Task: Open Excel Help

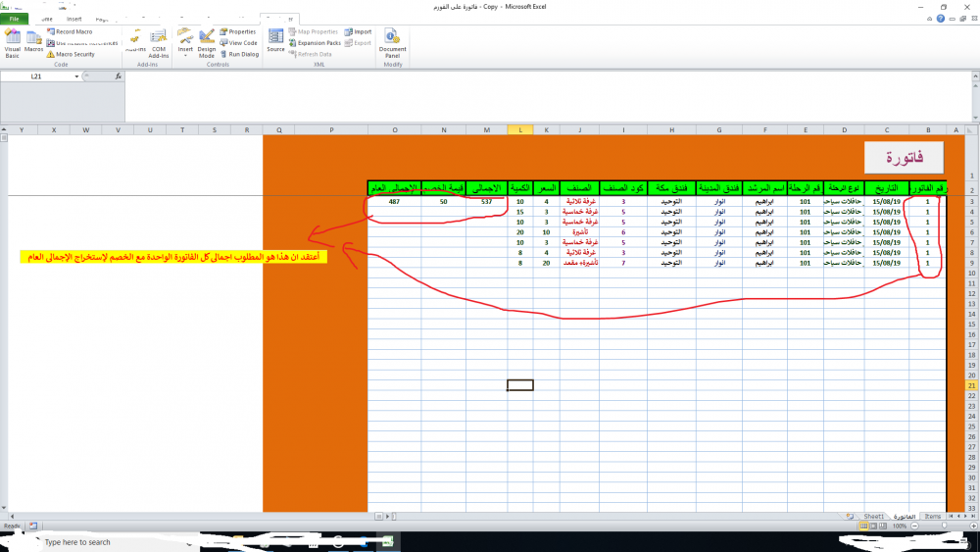Action: pyautogui.click(x=940, y=19)
